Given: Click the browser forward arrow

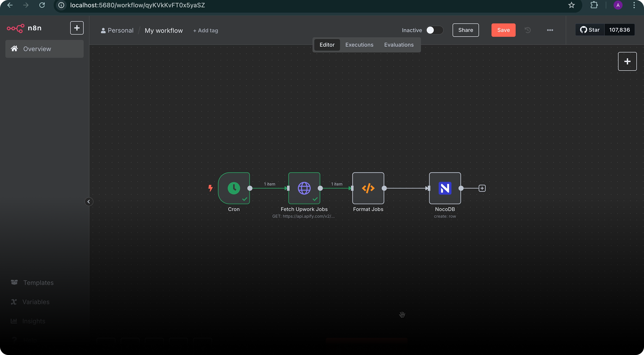Looking at the screenshot, I should 26,5.
